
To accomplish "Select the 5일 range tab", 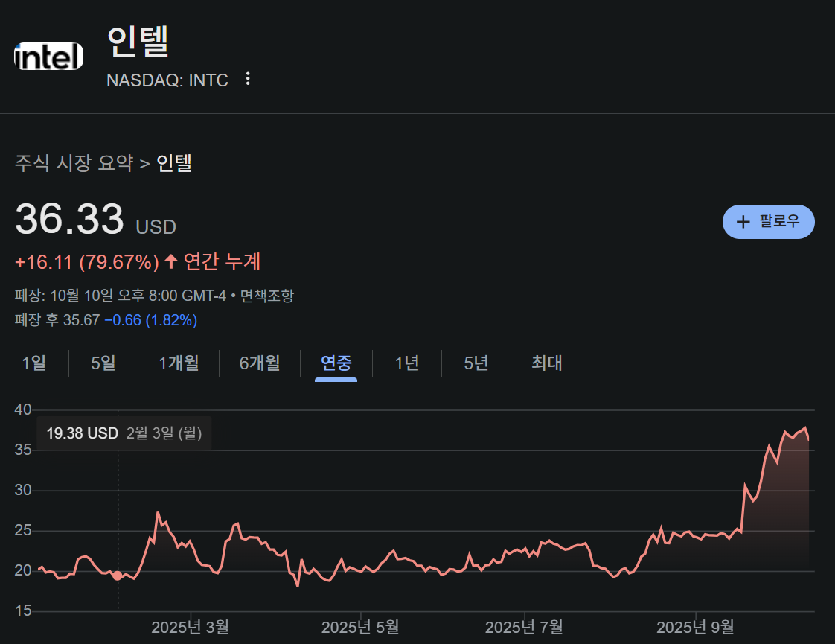I will tap(103, 363).
